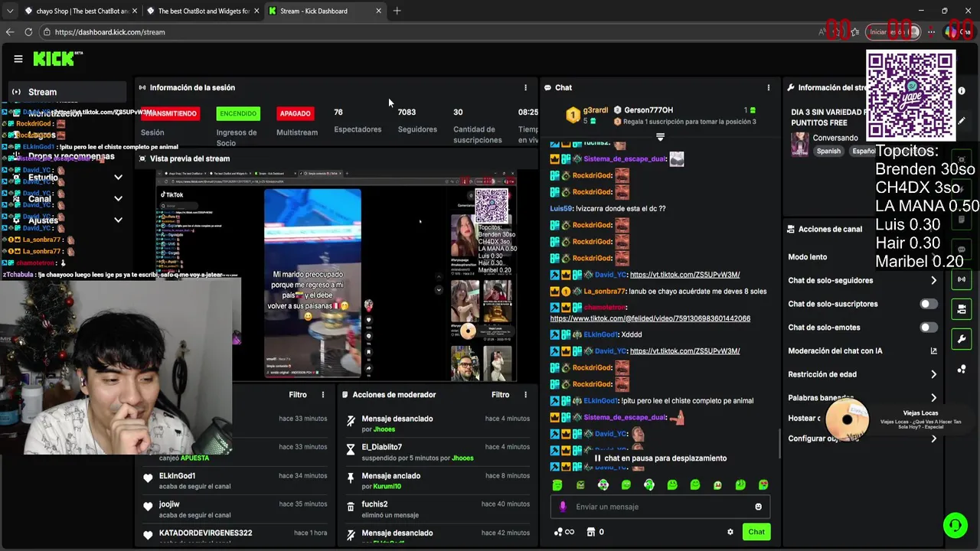Open a new browser tab
This screenshot has width=980, height=551.
click(x=397, y=11)
